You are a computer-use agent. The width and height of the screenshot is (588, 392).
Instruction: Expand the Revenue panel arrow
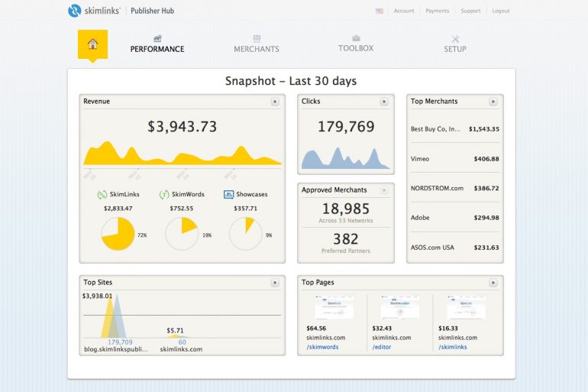(275, 102)
